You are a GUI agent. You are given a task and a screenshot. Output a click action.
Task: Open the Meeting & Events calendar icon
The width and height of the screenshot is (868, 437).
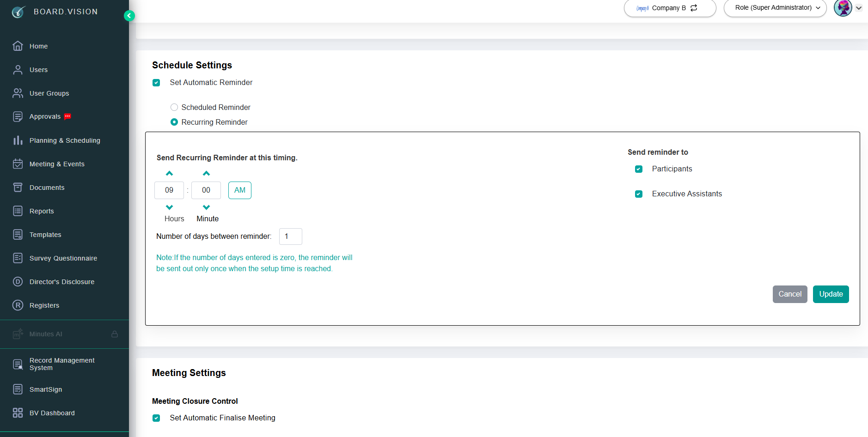18,164
